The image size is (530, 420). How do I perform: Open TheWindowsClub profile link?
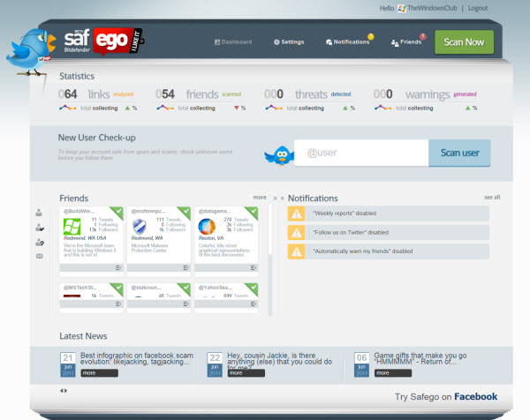pyautogui.click(x=432, y=8)
